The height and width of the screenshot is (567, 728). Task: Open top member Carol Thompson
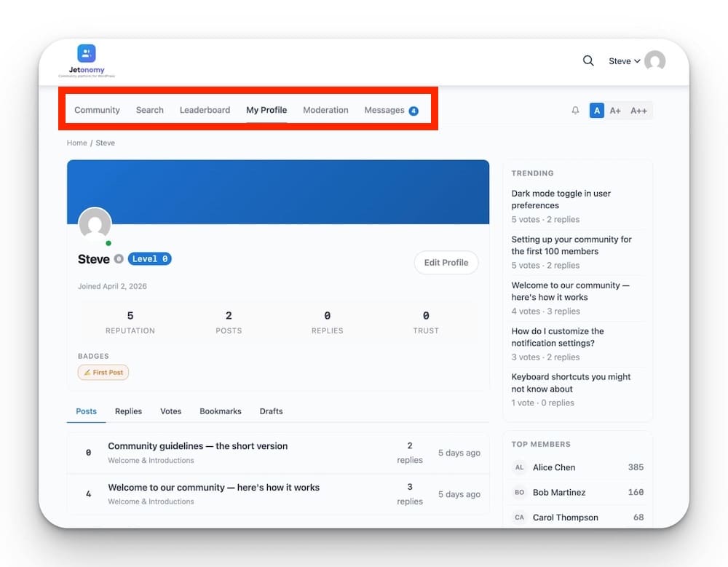tap(566, 518)
